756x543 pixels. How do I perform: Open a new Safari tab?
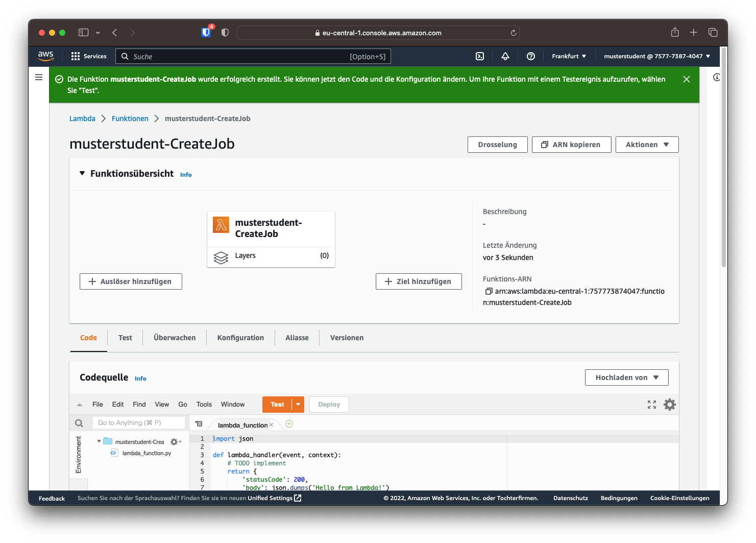click(694, 32)
